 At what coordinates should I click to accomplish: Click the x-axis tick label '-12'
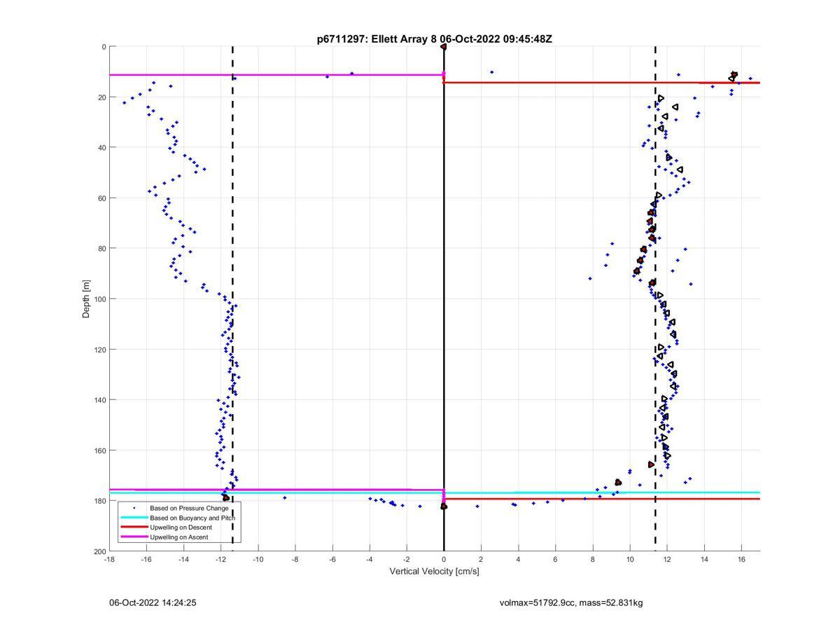tap(220, 559)
